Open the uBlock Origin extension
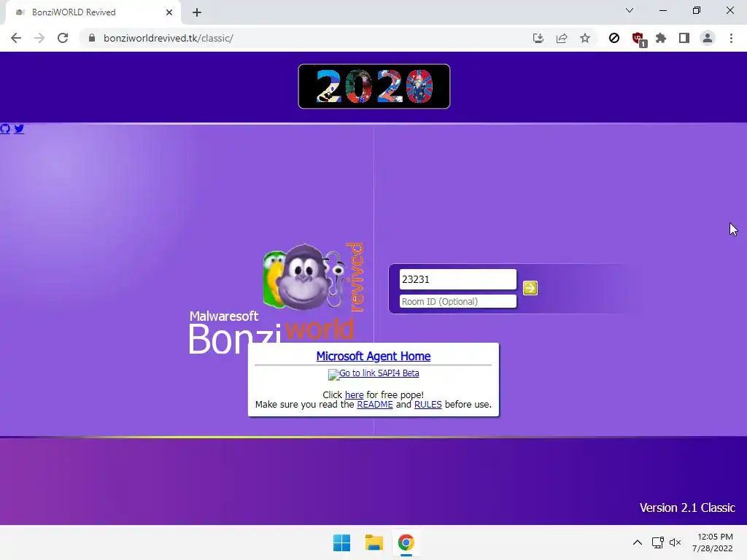Screen dimensions: 747x560 [638, 39]
